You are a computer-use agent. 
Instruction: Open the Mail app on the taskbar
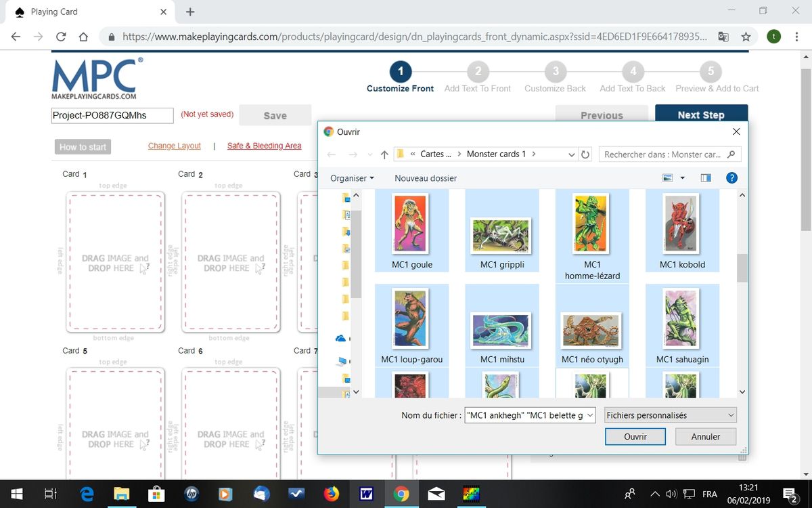(x=436, y=494)
